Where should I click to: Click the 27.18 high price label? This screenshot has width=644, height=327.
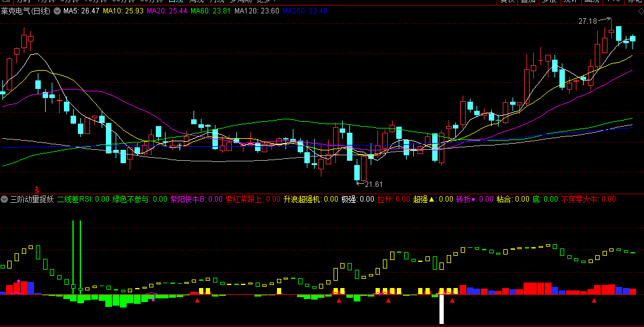point(588,21)
